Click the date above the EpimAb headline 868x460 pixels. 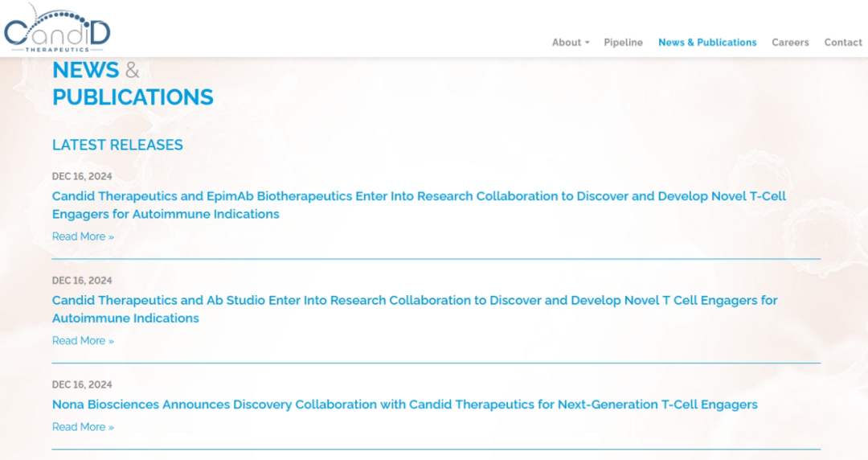82,176
